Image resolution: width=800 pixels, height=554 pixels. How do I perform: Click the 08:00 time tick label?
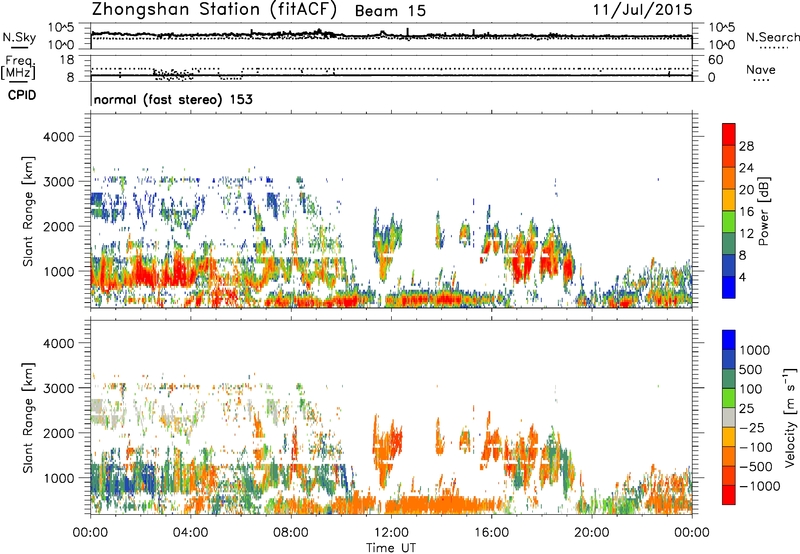[x=291, y=533]
